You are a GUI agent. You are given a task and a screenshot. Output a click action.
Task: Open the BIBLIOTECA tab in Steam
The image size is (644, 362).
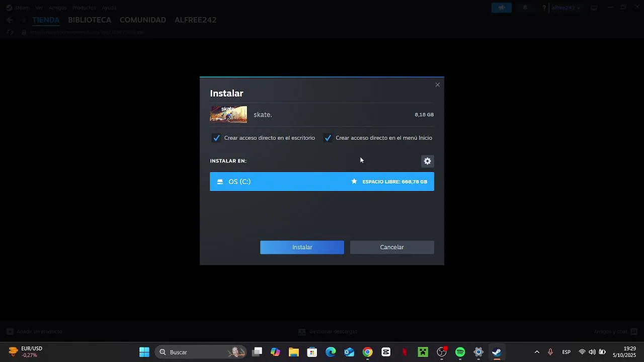pos(90,20)
